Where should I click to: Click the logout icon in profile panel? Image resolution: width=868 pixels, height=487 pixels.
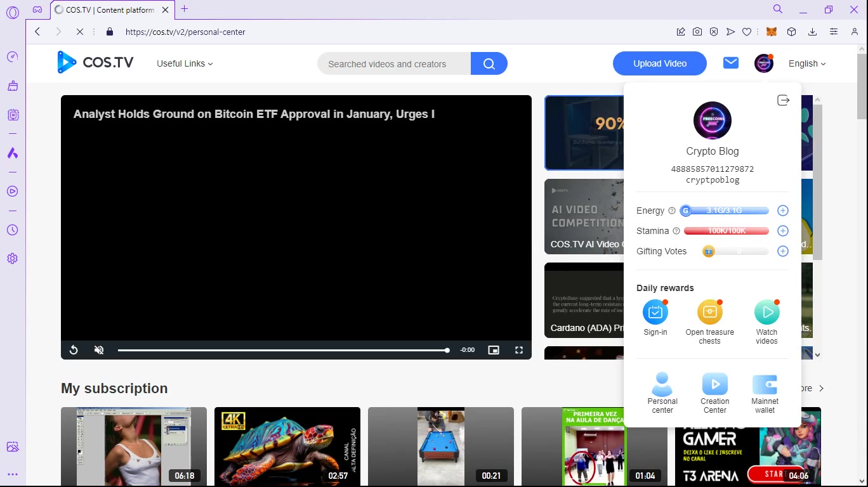pos(783,100)
